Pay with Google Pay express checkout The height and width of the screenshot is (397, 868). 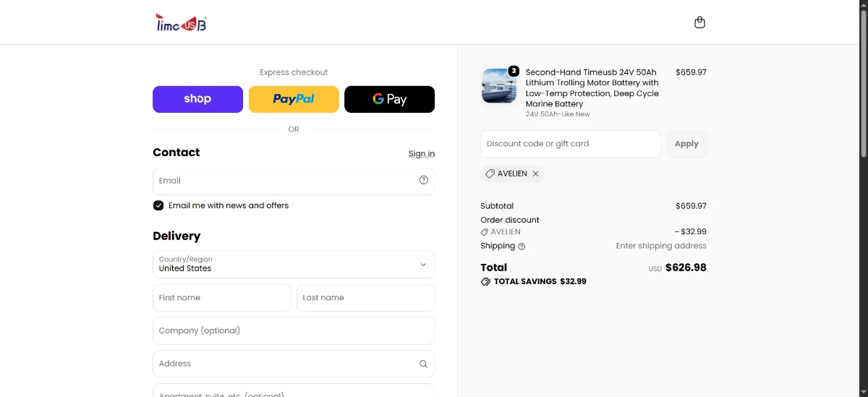click(x=389, y=99)
